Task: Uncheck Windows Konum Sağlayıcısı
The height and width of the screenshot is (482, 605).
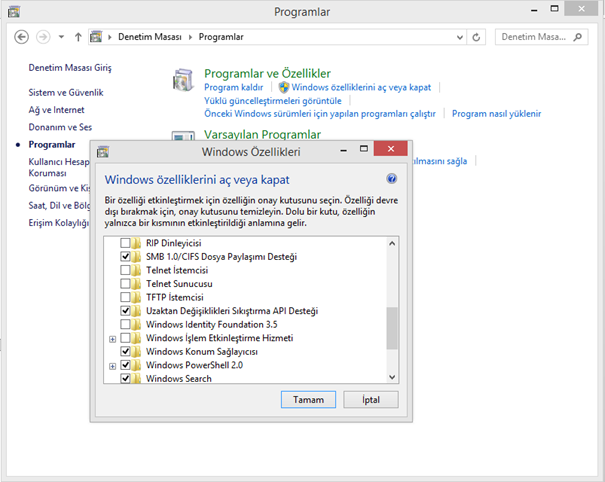Action: tap(125, 352)
